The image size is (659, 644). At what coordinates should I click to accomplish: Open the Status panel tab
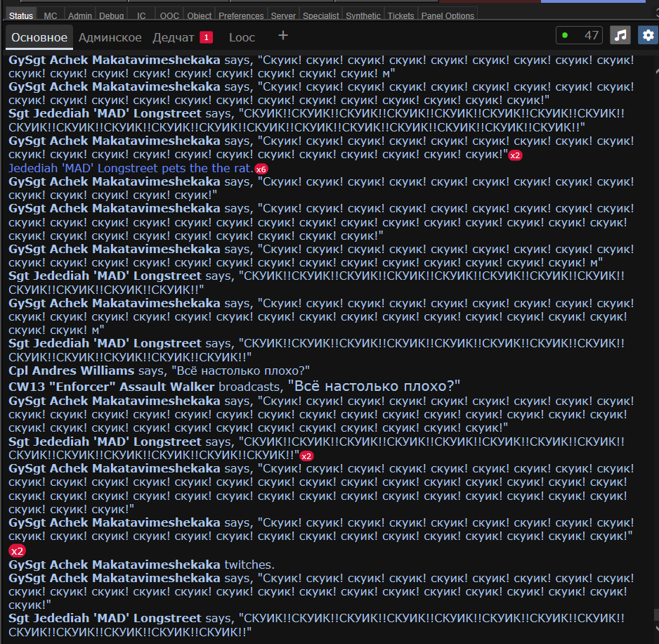[21, 15]
